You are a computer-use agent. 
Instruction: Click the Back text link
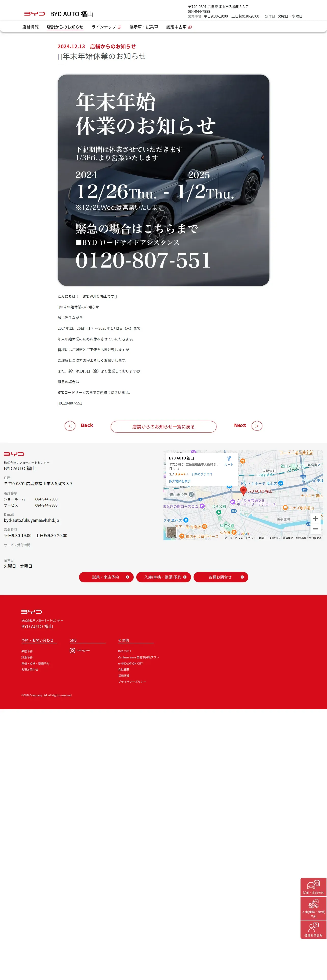click(87, 425)
